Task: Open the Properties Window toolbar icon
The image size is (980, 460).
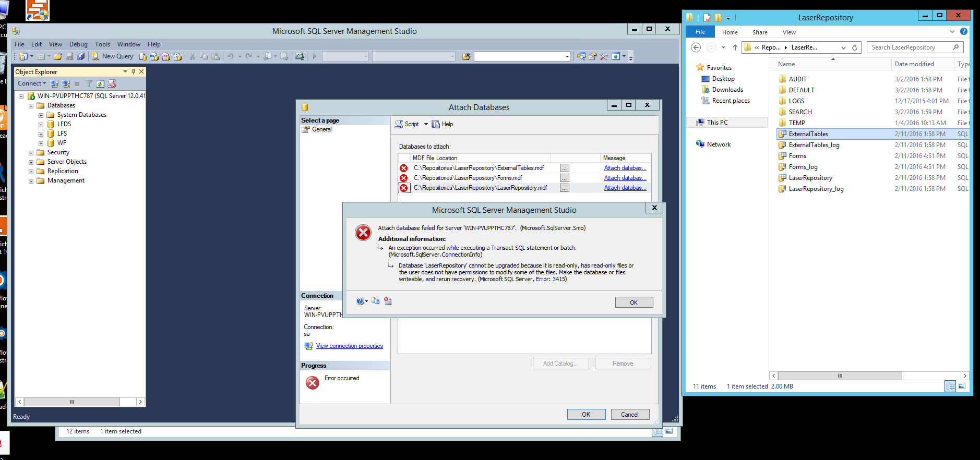Action: click(593, 56)
